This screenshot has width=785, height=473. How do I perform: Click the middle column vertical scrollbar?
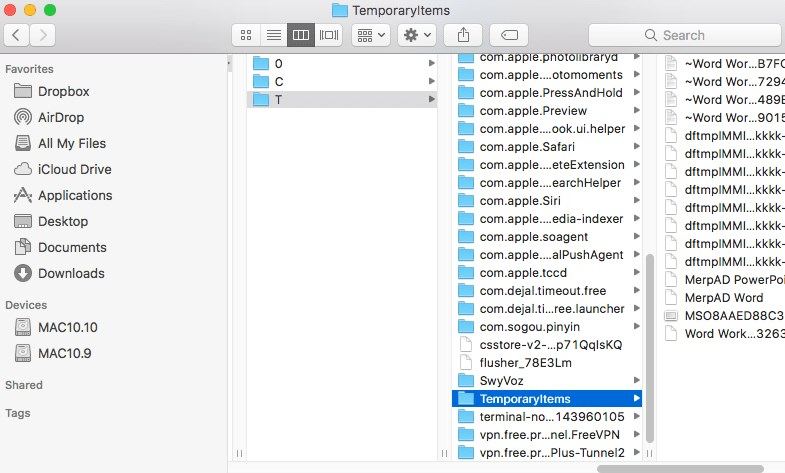point(650,348)
